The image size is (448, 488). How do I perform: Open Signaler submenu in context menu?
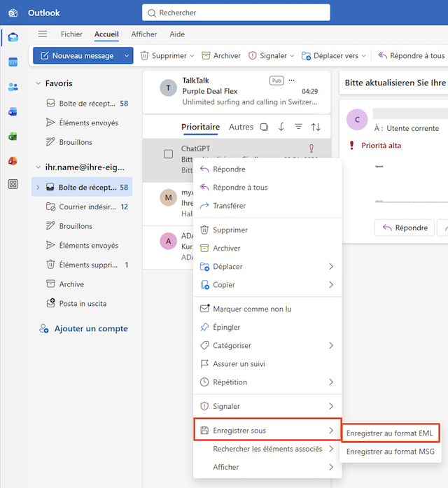[x=267, y=407]
